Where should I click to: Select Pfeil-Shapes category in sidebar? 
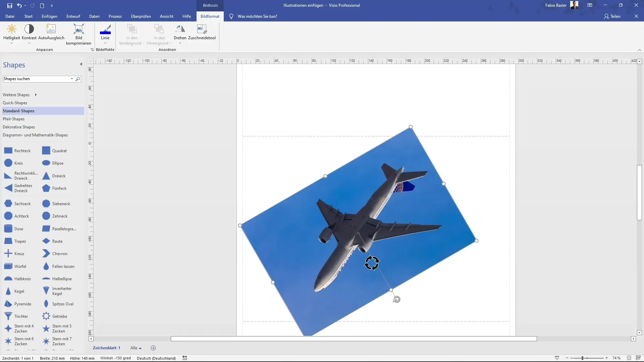click(x=13, y=118)
